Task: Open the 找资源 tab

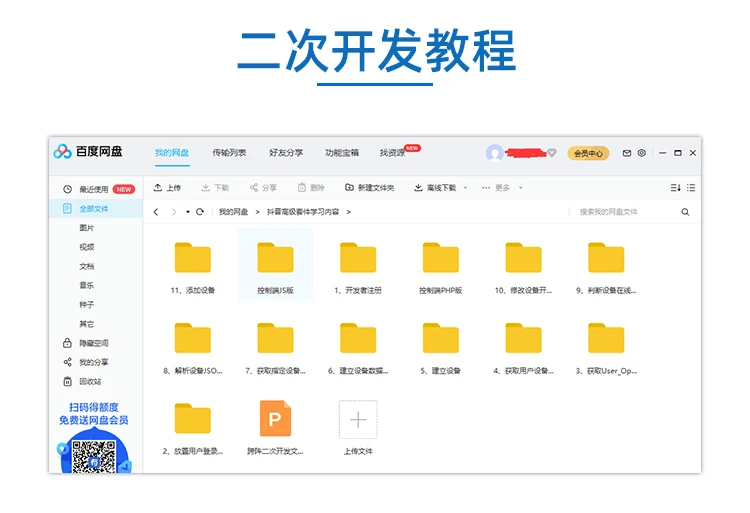Action: point(393,153)
